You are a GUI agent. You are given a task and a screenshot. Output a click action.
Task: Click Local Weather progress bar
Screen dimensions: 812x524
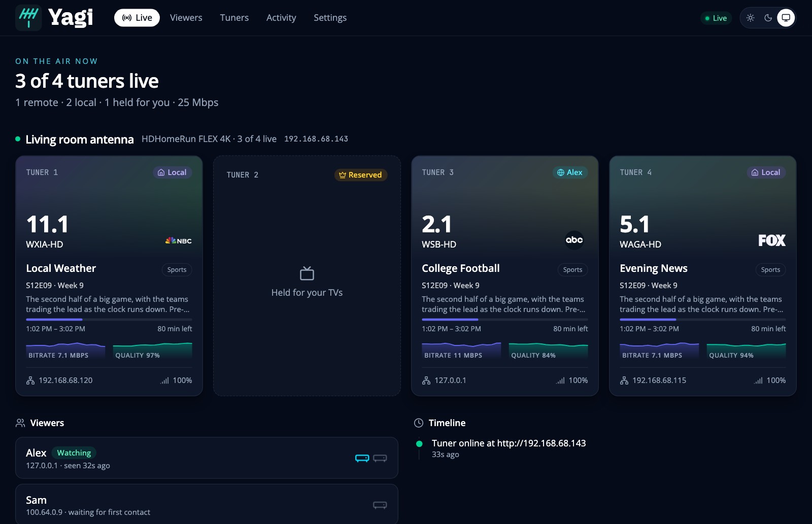pyautogui.click(x=109, y=320)
